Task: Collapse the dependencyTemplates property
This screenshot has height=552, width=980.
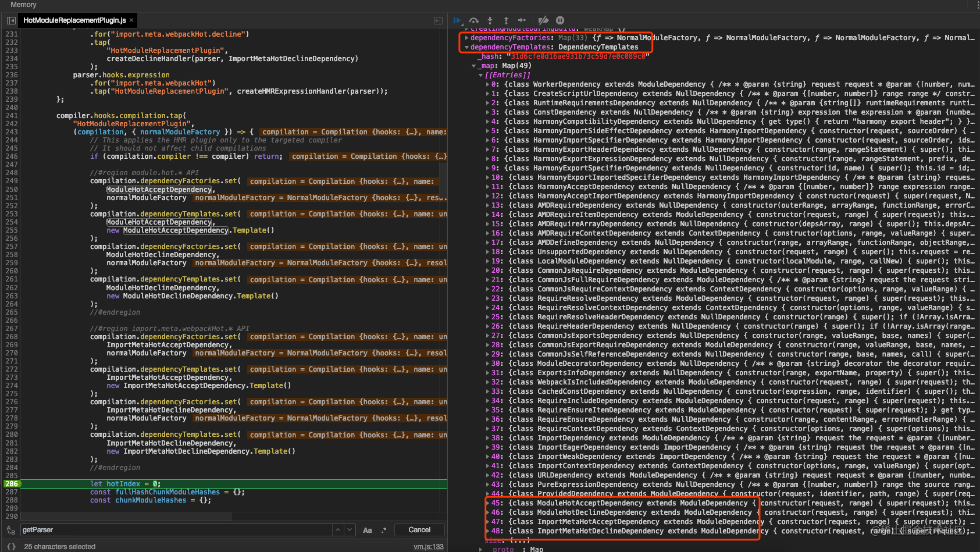Action: tap(466, 47)
